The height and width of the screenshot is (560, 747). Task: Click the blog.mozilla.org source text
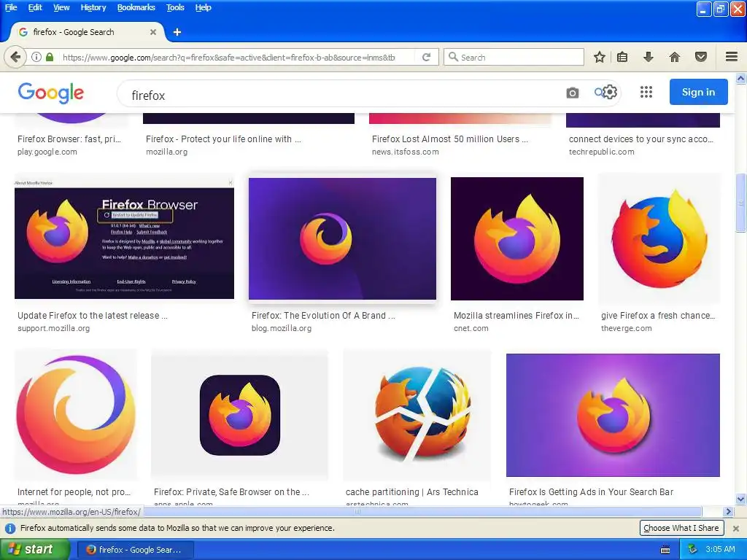282,328
